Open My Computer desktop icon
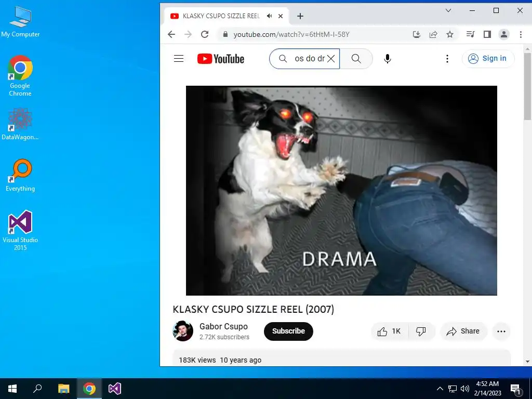The height and width of the screenshot is (399, 532). click(20, 22)
